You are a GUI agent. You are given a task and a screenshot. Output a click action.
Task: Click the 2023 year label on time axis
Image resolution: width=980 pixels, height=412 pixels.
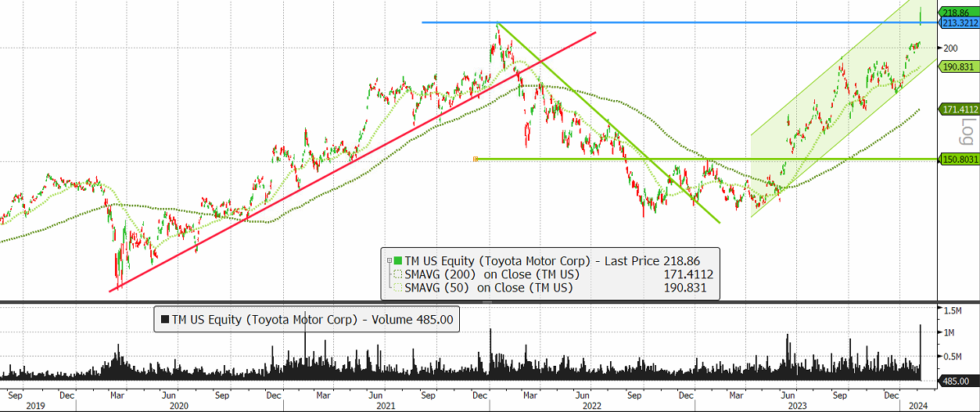(x=798, y=406)
